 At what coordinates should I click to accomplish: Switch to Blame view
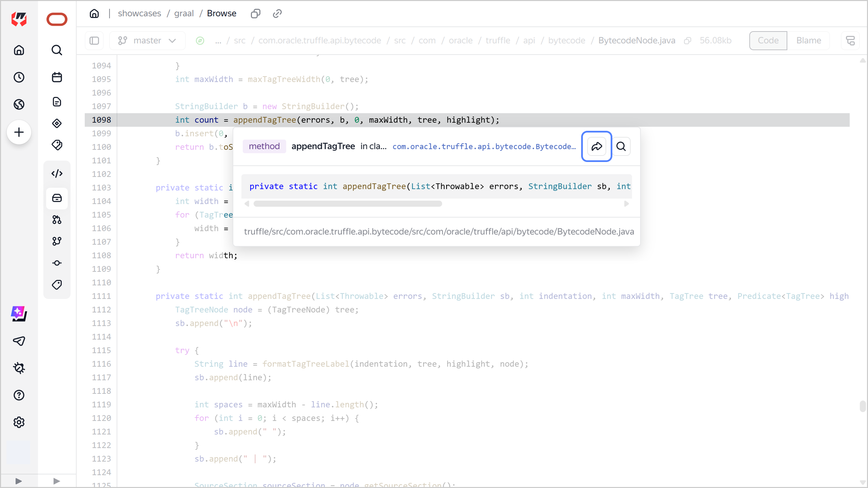click(808, 41)
